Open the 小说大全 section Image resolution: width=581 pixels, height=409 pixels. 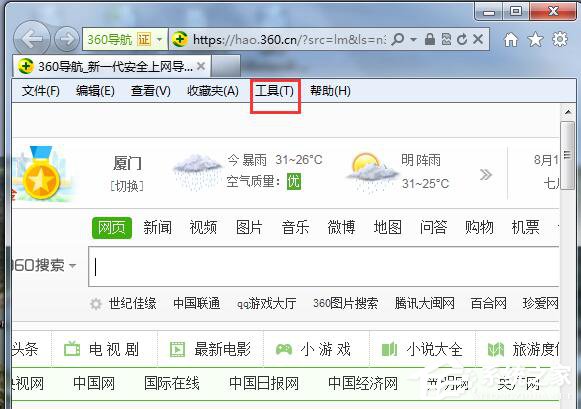(434, 349)
